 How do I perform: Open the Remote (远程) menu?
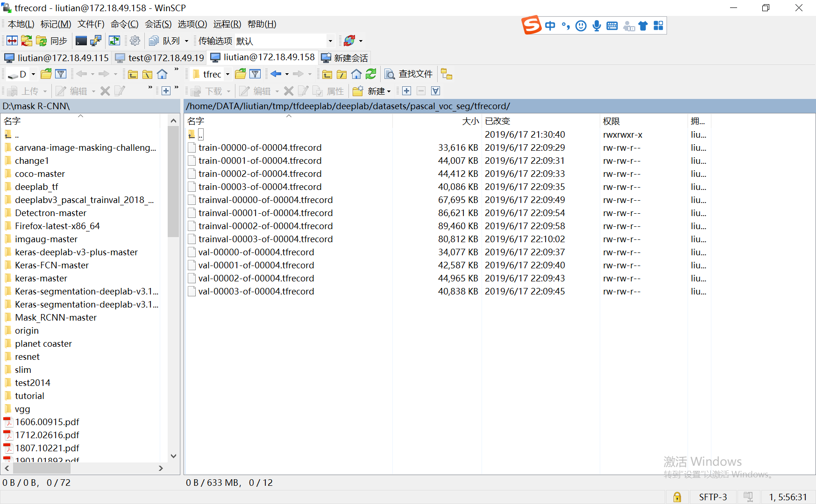(227, 24)
